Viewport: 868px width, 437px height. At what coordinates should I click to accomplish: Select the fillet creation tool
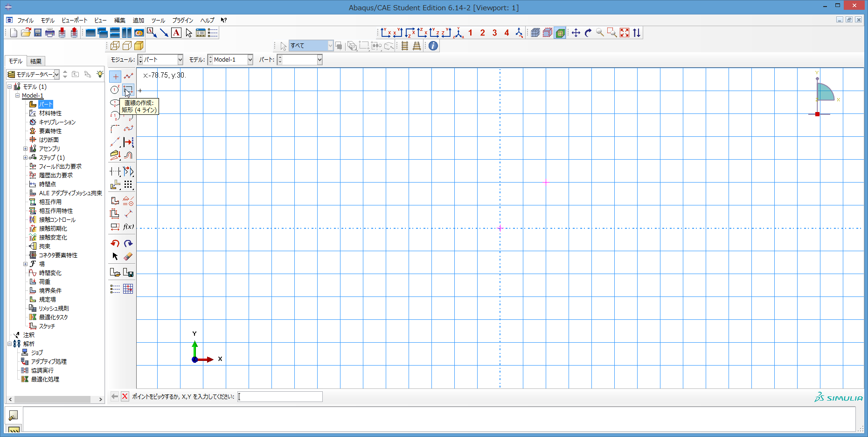pos(115,129)
